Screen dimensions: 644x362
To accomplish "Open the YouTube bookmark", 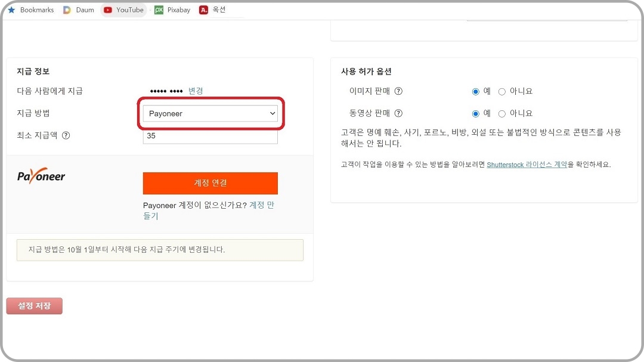I will 123,10.
